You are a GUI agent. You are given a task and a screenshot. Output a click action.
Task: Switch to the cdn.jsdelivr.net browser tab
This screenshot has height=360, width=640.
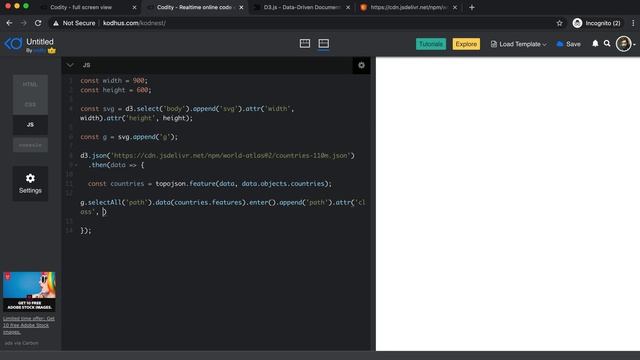(x=408, y=7)
